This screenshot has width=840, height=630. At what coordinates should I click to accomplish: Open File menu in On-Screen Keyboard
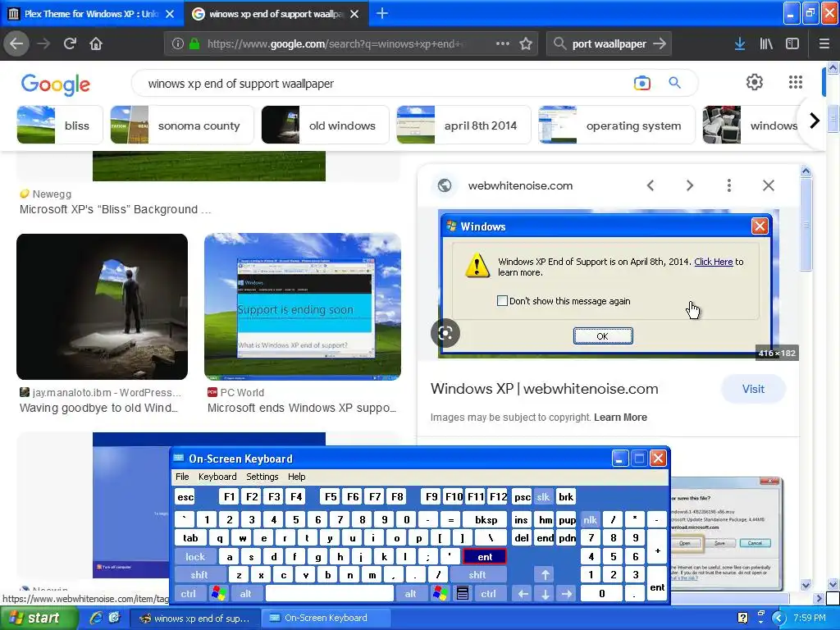pyautogui.click(x=182, y=477)
